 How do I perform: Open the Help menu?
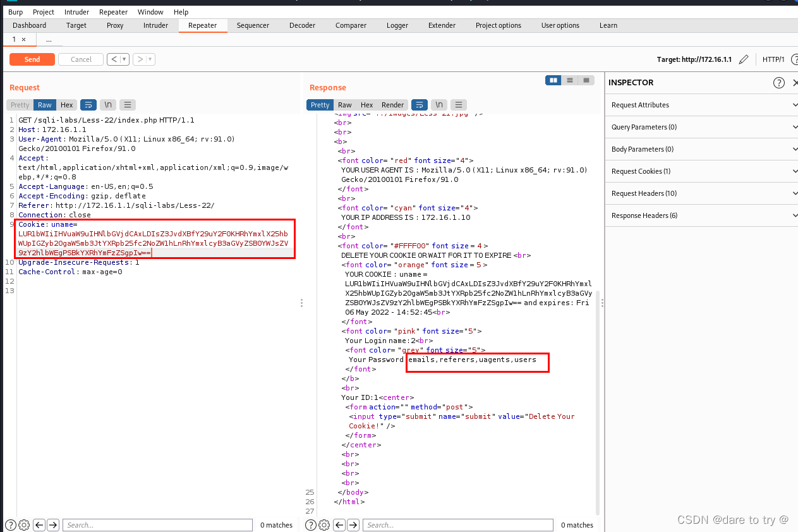[x=181, y=12]
